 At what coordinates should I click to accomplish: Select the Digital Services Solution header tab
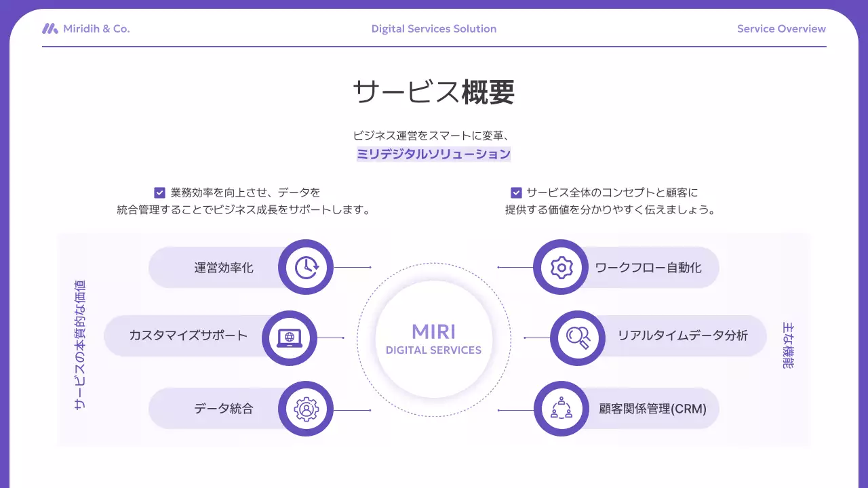433,28
